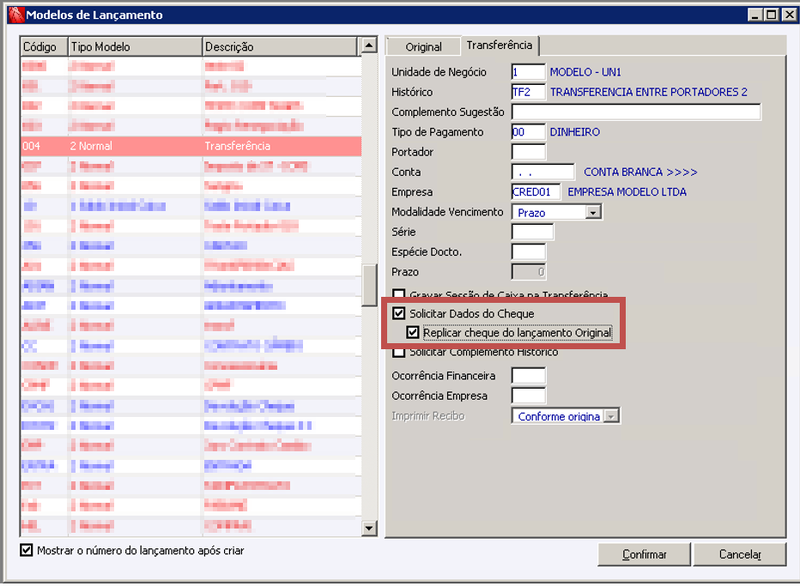Click the Tipo de Pagamento field with 00
Viewport: 800px width, 586px height.
(x=528, y=132)
